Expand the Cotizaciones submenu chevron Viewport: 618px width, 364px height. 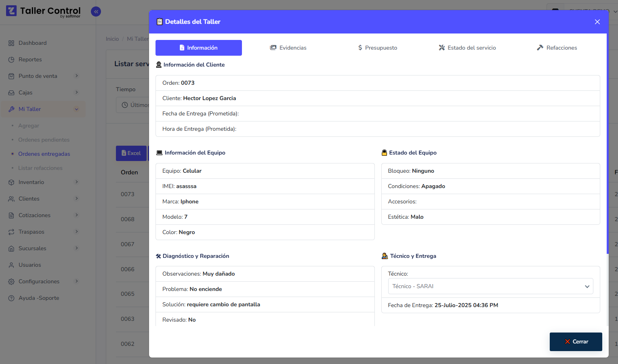[77, 215]
